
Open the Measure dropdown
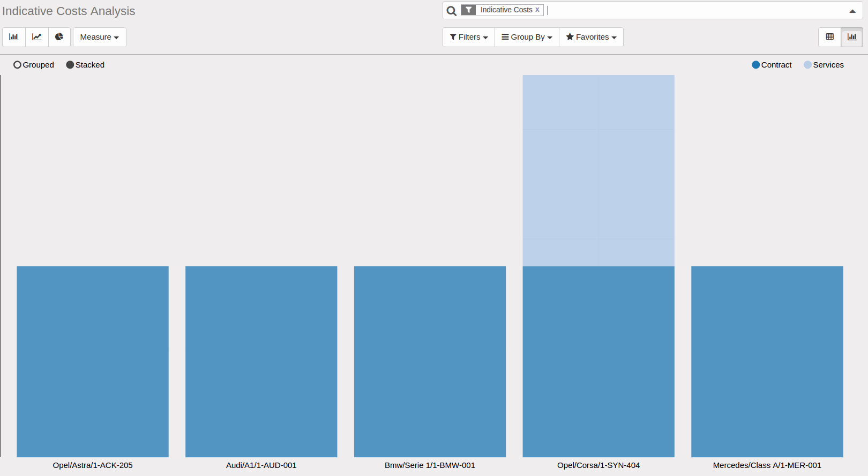coord(100,37)
